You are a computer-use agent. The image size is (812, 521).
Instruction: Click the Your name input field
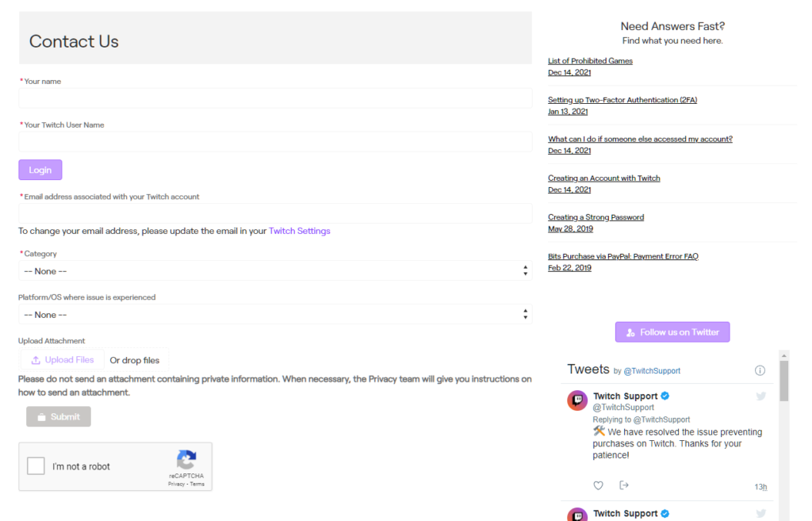pos(275,98)
